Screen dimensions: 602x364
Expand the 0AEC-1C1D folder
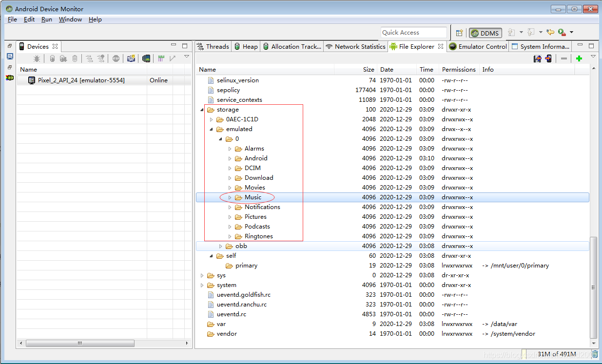(211, 119)
